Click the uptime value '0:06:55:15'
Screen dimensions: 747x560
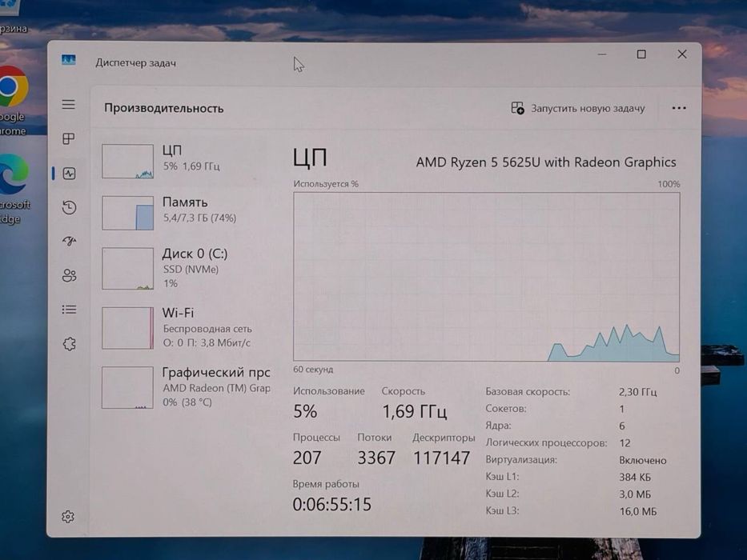point(331,504)
